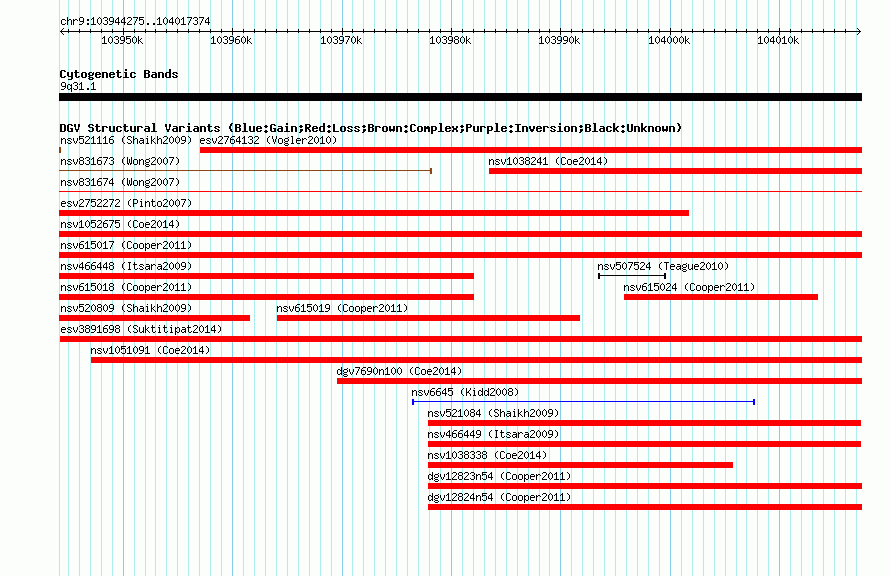Click the 104000k ruler label

[669, 40]
